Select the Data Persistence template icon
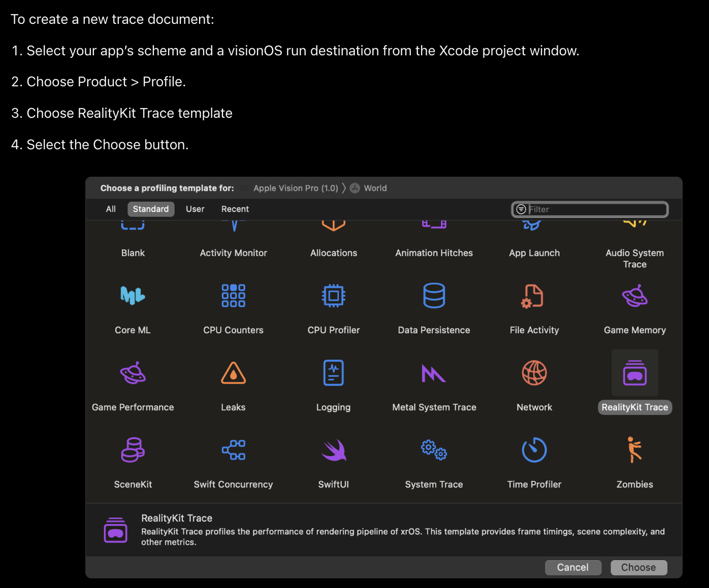Screen dimensions: 709x588 [434, 296]
